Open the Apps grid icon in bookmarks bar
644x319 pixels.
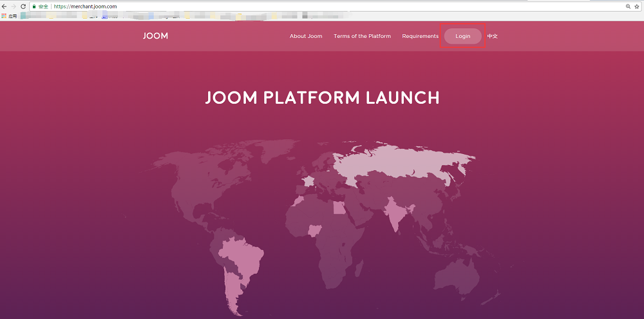[x=4, y=15]
